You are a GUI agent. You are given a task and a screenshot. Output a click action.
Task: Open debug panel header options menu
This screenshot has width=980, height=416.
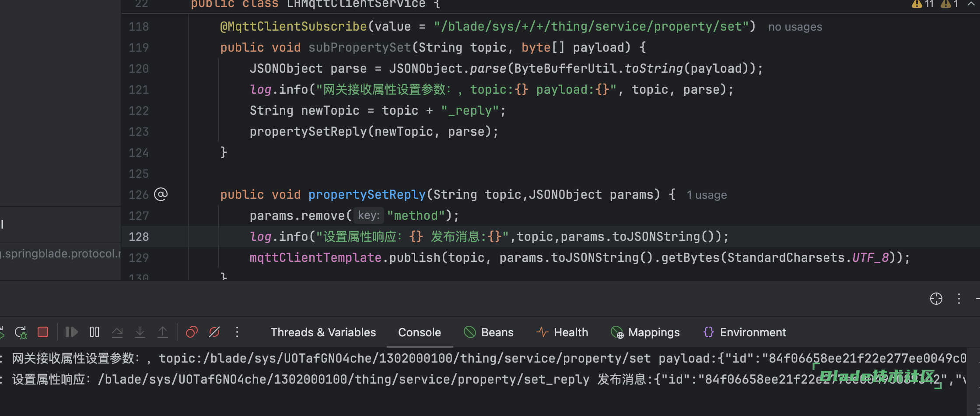959,299
